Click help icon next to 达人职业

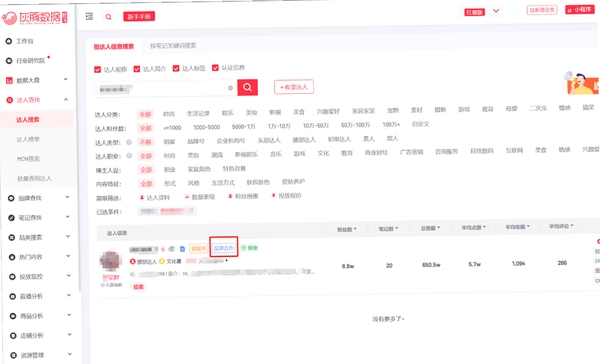[x=129, y=155]
